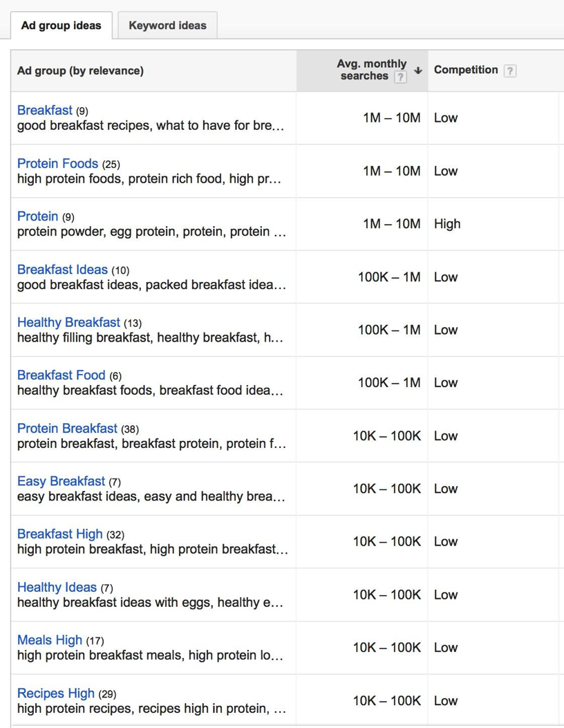Open the Healthy Breakfast ad group
Viewport: 564px width, 728px height.
(x=68, y=322)
